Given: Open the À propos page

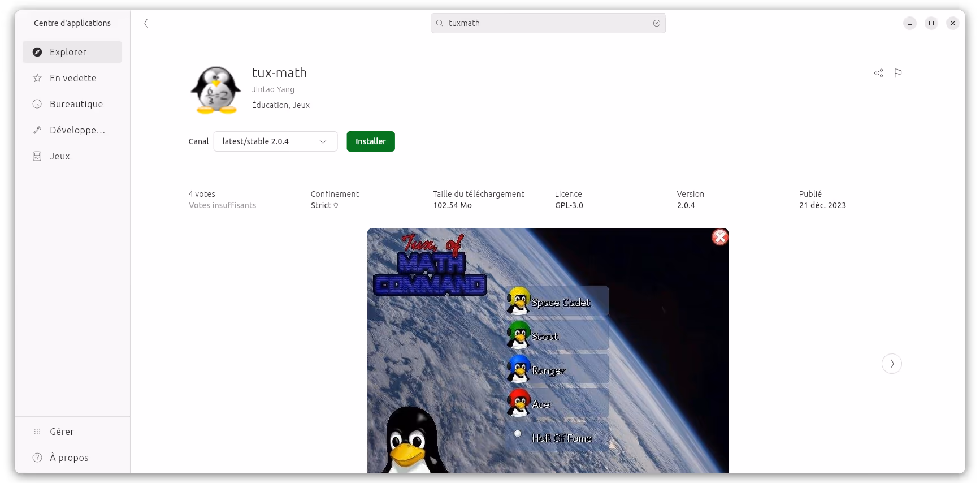Looking at the screenshot, I should click(x=72, y=458).
